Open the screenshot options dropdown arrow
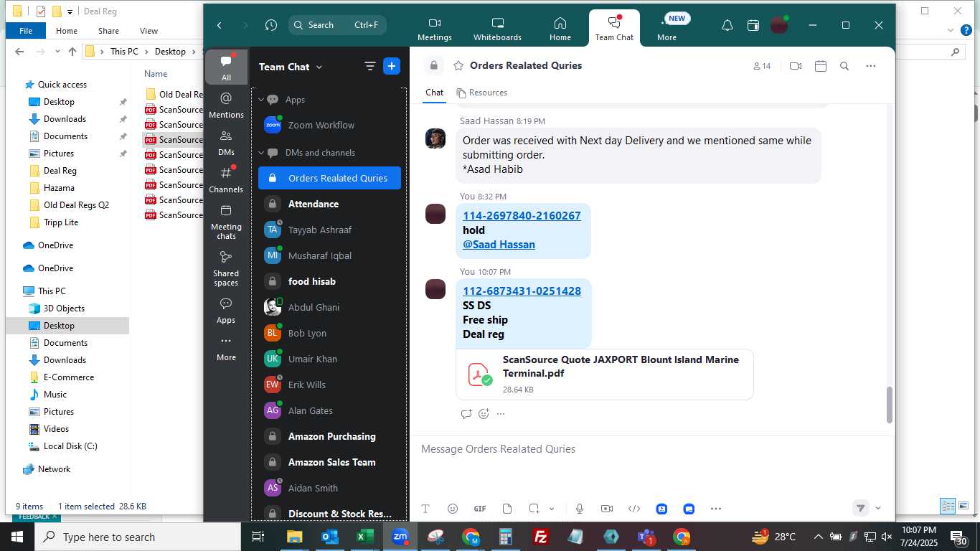 click(x=552, y=509)
